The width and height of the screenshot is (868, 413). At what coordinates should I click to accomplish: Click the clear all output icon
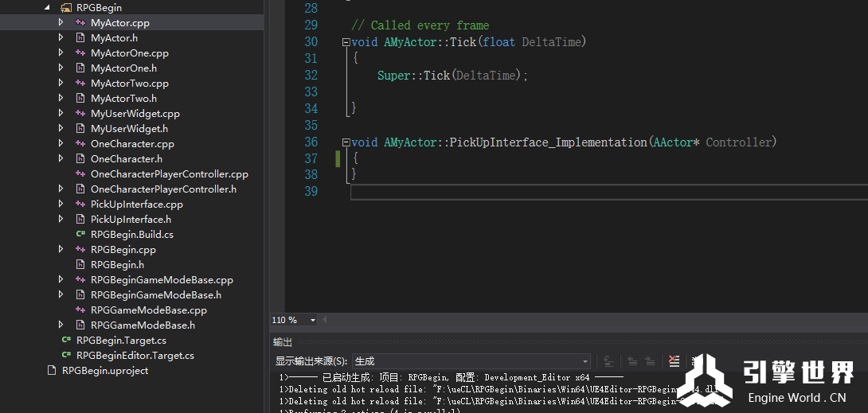coord(674,361)
